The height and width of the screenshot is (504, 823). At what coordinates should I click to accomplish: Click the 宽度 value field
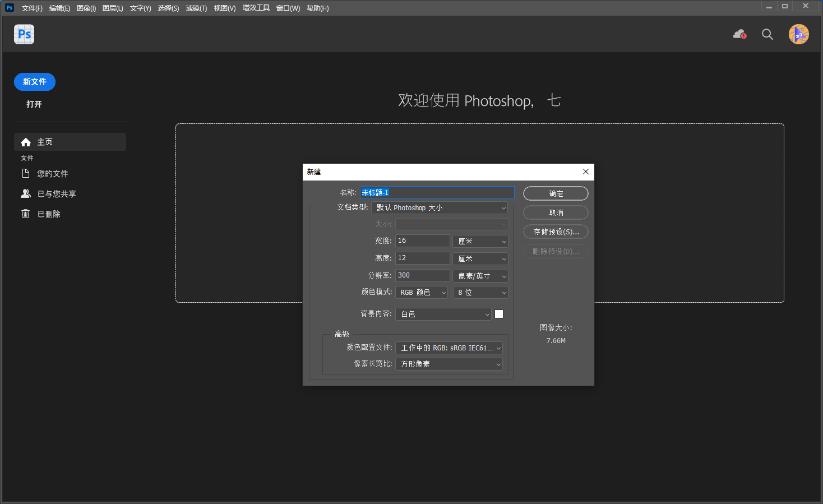click(423, 241)
